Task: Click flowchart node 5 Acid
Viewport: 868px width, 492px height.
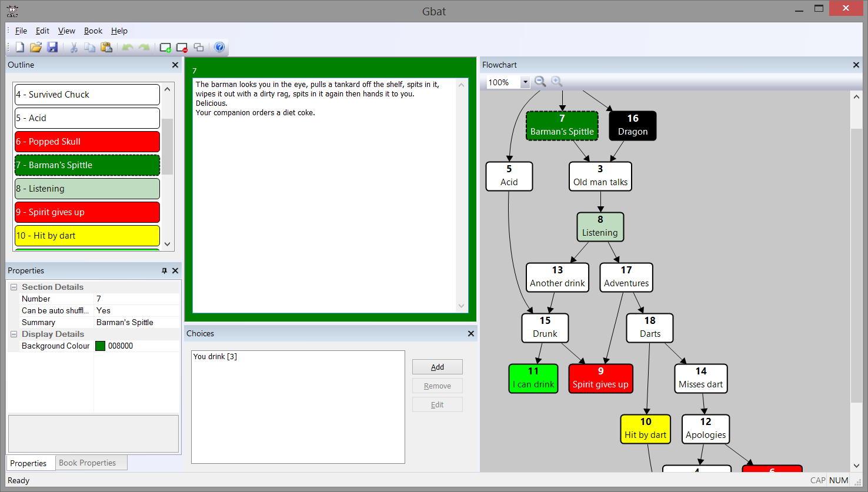Action: click(509, 176)
